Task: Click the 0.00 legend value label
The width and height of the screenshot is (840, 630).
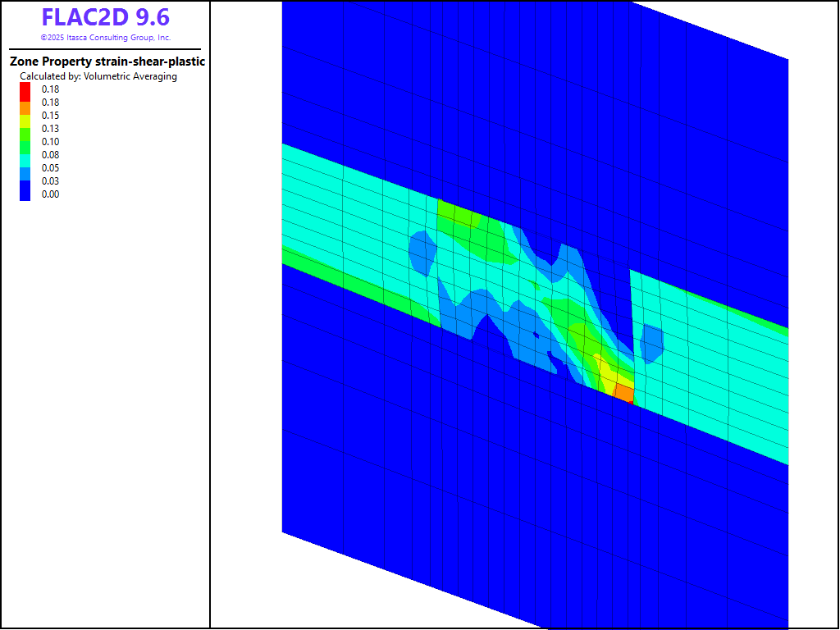Action: [x=51, y=194]
